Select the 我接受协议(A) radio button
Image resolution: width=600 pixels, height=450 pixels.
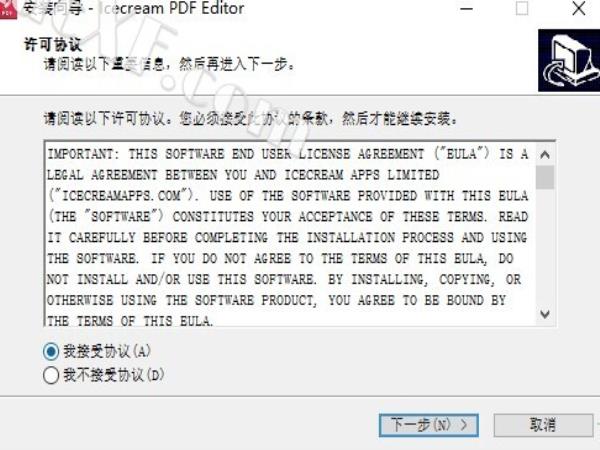point(51,351)
